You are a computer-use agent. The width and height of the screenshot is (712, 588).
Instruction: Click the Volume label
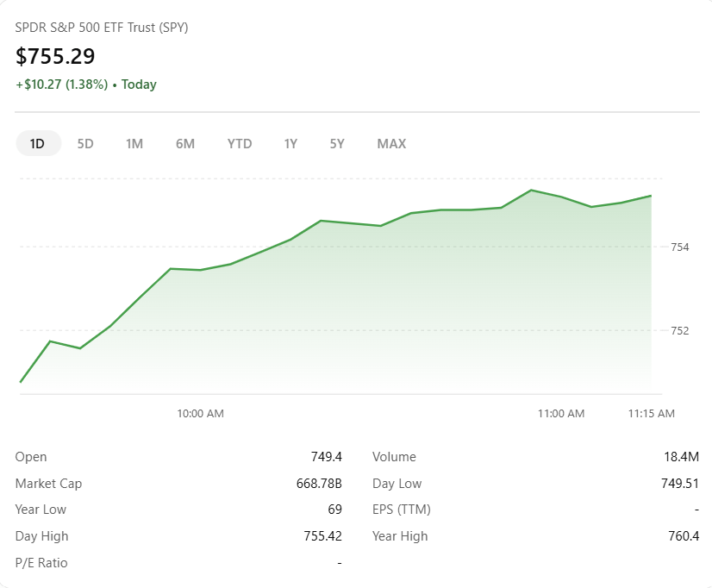pyautogui.click(x=394, y=457)
